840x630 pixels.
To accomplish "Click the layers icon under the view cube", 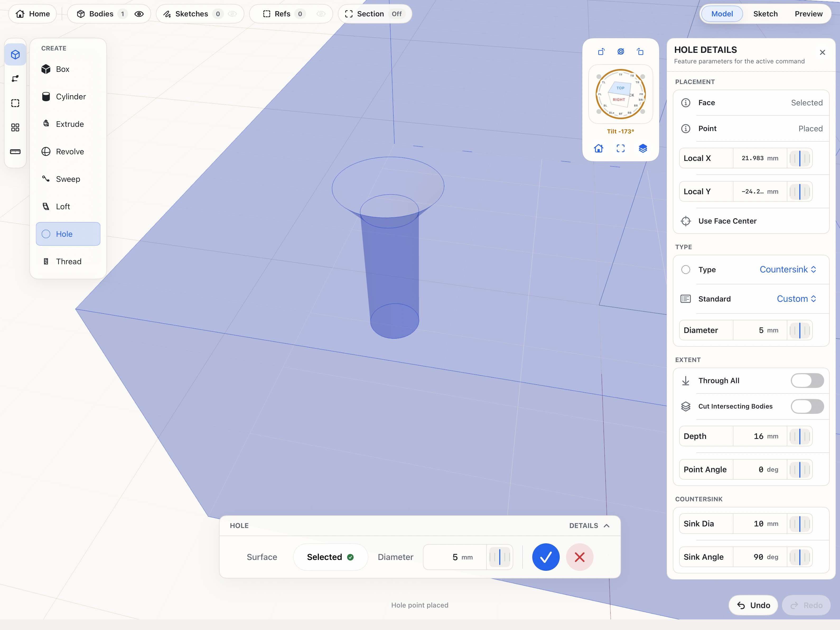I will (643, 149).
